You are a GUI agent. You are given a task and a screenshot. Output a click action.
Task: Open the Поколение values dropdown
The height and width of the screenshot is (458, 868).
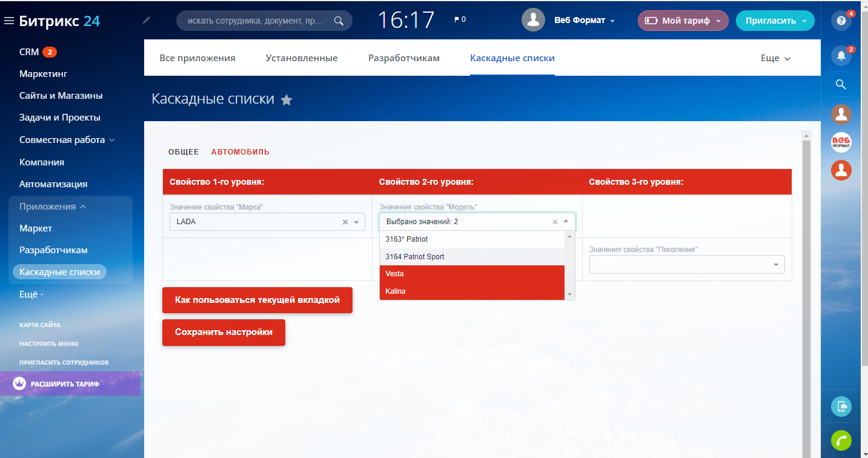[687, 265]
